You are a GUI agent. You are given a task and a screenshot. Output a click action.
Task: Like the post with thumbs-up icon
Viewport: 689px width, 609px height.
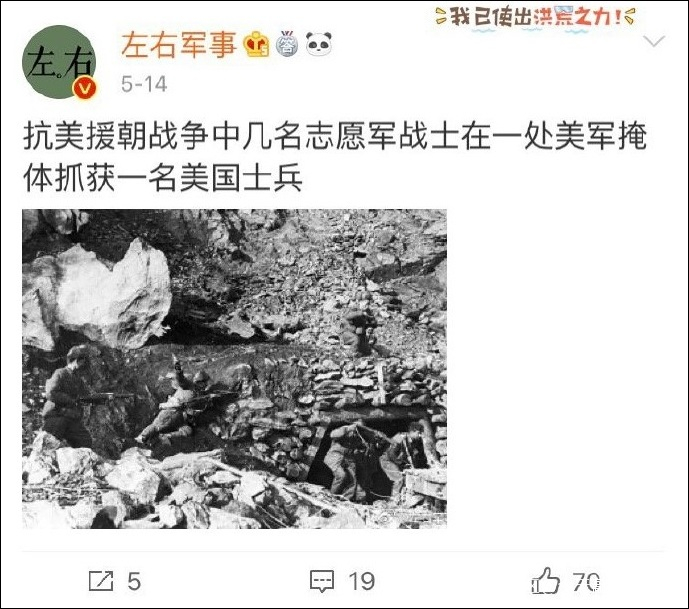[x=546, y=580]
